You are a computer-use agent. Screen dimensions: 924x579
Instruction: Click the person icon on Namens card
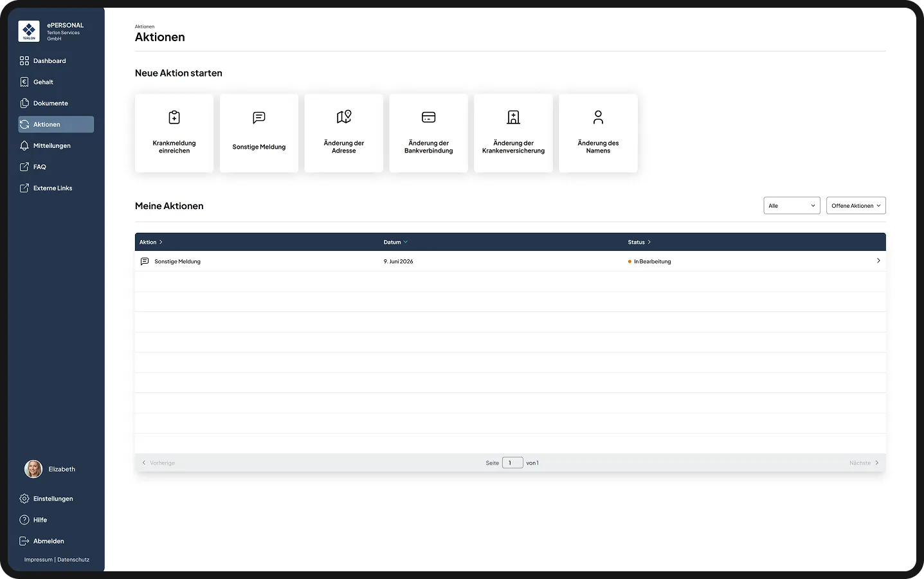(x=598, y=117)
